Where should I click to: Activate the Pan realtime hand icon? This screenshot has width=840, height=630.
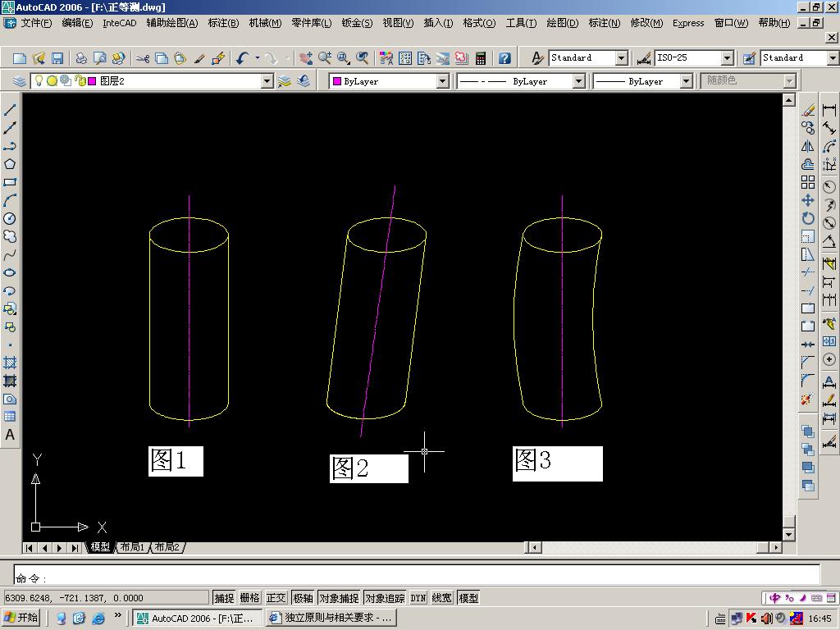306,58
